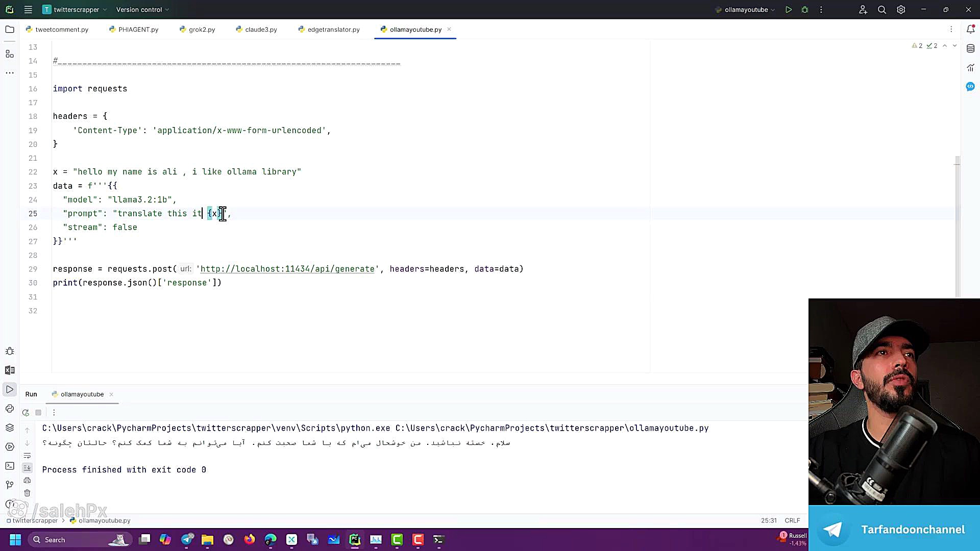The width and height of the screenshot is (980, 551).
Task: Click CRLF line separator in status bar
Action: pyautogui.click(x=792, y=520)
